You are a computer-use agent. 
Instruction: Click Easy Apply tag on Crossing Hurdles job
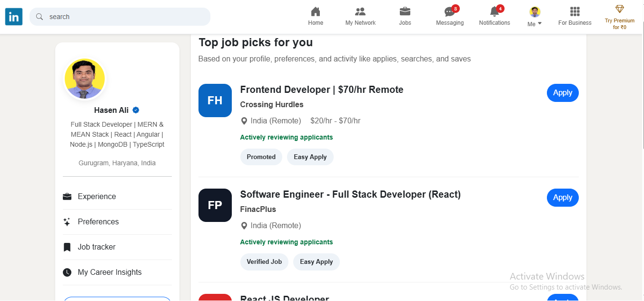(310, 157)
